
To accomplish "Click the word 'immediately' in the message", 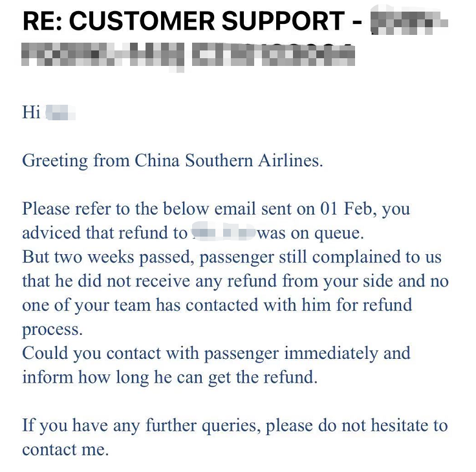I will [330, 353].
